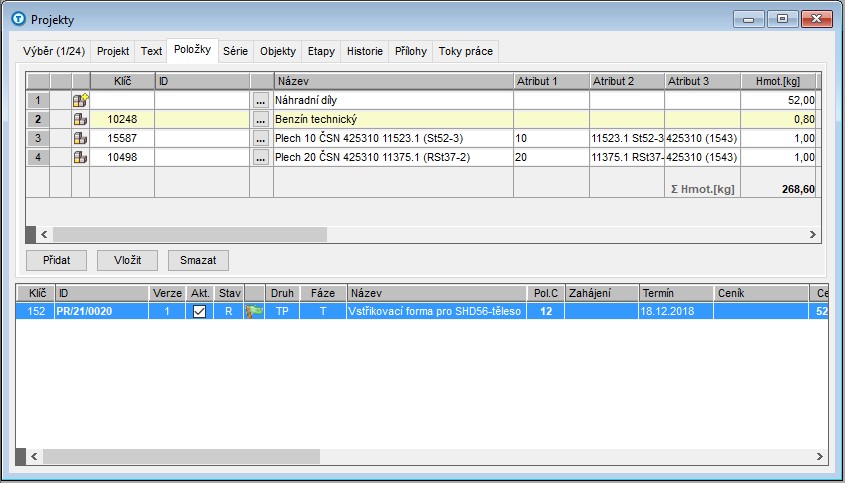Screen dimensions: 845x483
Task: Click the key cell 10248
Action: coord(122,119)
